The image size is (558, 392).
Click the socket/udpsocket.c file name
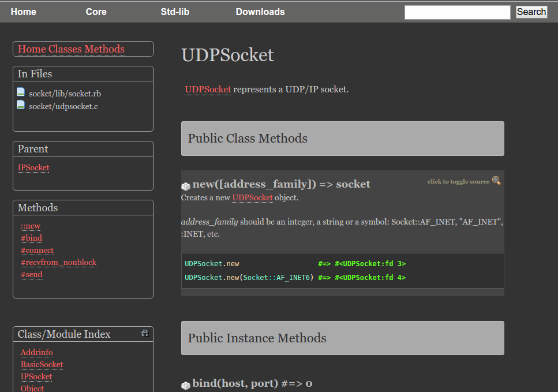pyautogui.click(x=63, y=106)
